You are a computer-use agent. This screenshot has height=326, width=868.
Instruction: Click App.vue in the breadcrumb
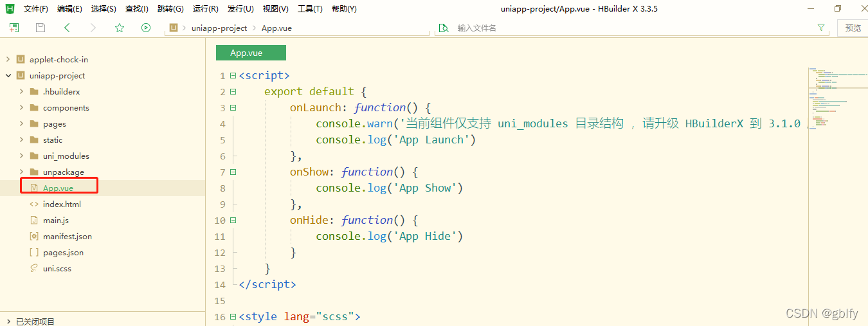[x=276, y=28]
